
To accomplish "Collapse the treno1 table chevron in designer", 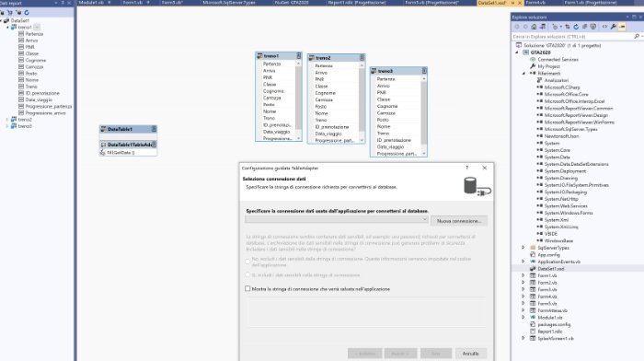I will click(x=299, y=56).
